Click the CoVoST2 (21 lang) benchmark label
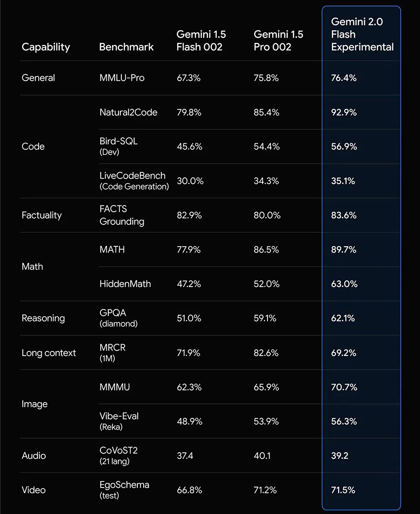 [118, 455]
